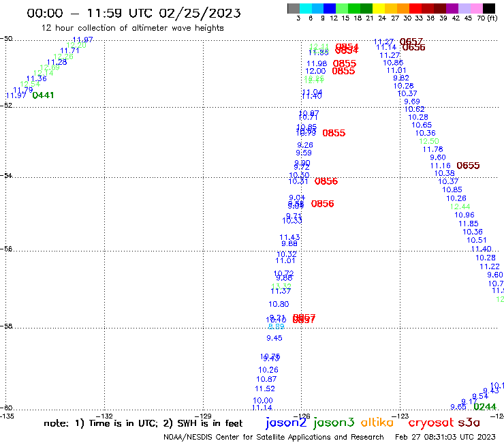Select the -56 latitude axis label
The height and width of the screenshot is (443, 504).
pyautogui.click(x=6, y=249)
